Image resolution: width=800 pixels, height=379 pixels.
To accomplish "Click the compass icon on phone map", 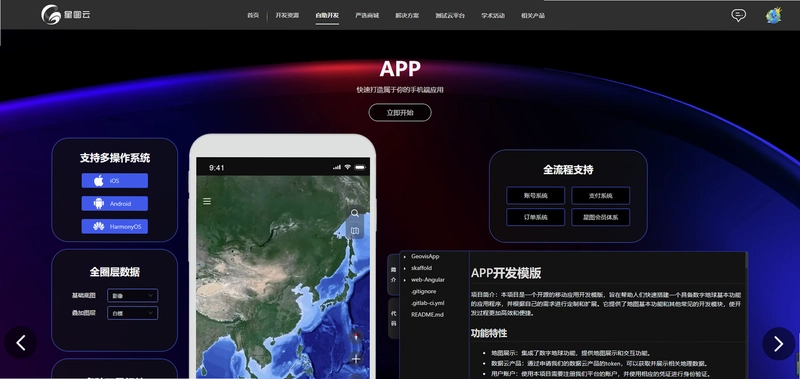I will 356,337.
